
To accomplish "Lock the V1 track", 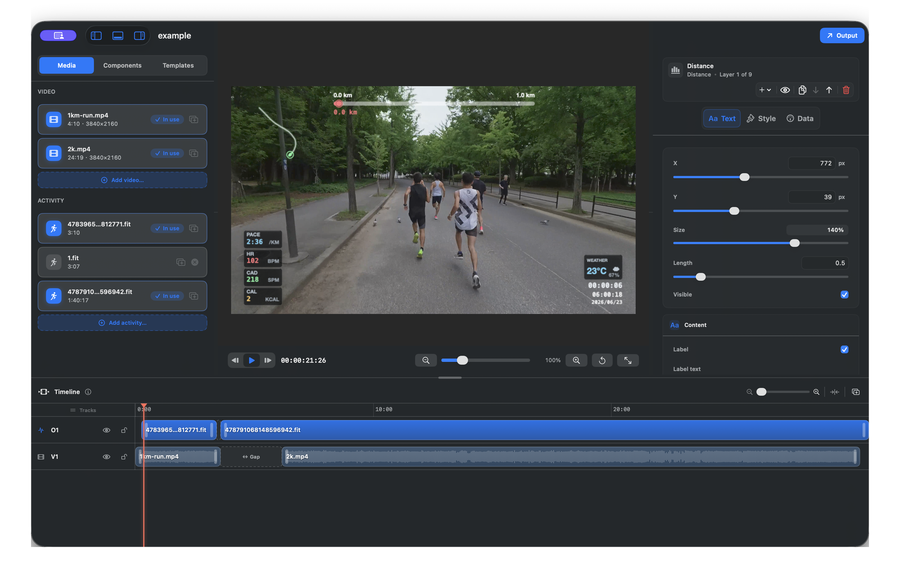I will [x=124, y=457].
